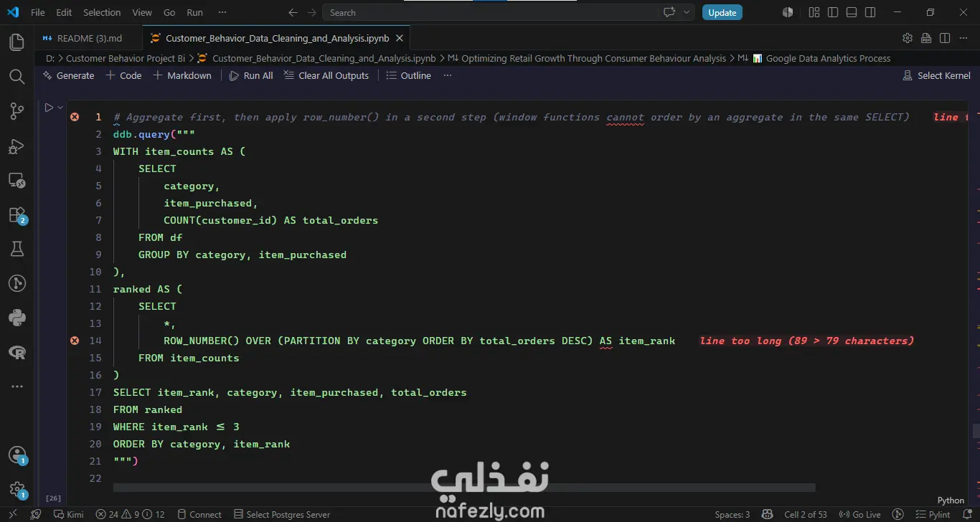Open the overflow menu in notebook toolbar

tap(448, 75)
